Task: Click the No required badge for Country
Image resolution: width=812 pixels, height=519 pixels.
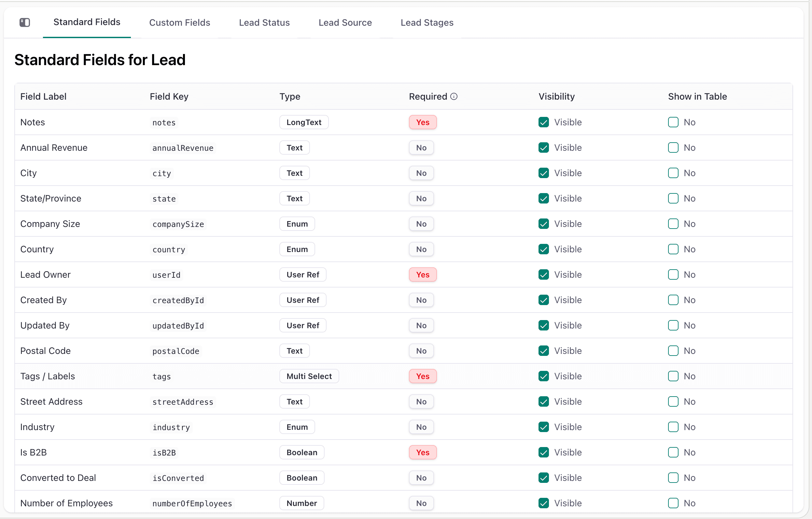Action: [x=421, y=249]
